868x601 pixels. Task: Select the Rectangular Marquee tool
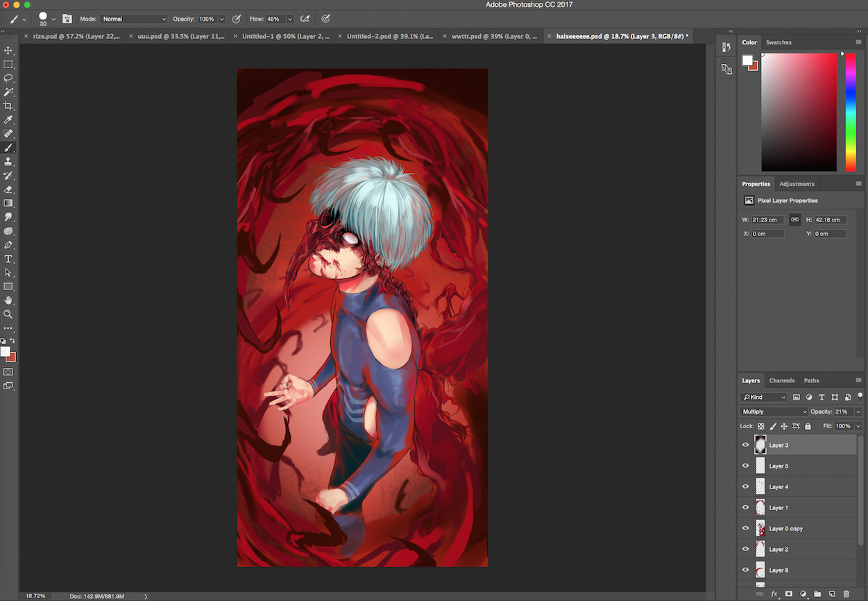pos(8,65)
